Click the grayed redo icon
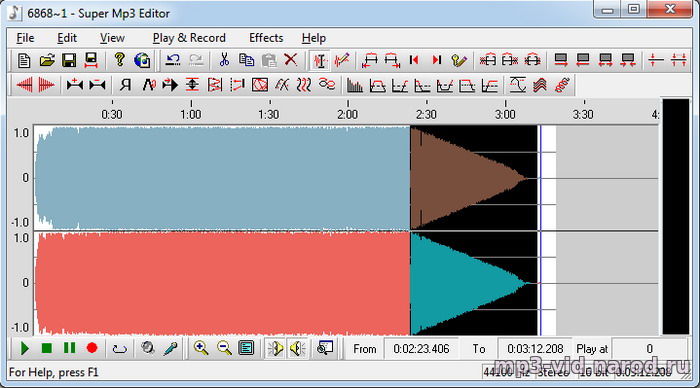The image size is (700, 388). [x=195, y=60]
